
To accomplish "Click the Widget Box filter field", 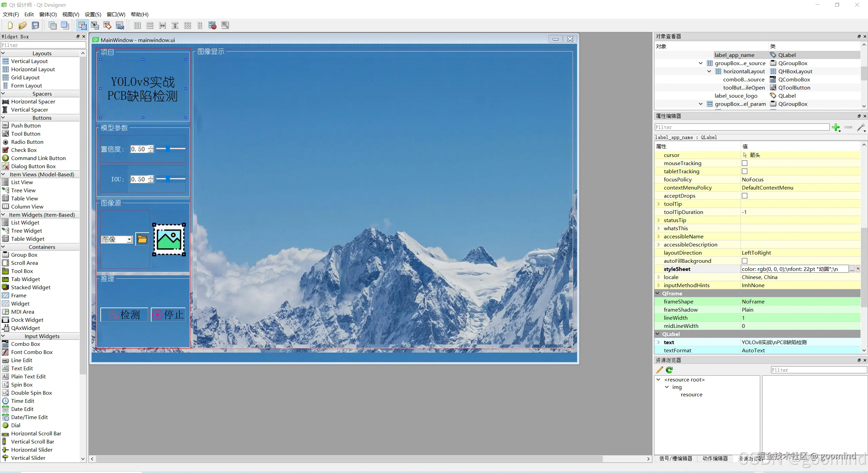I will tap(43, 45).
